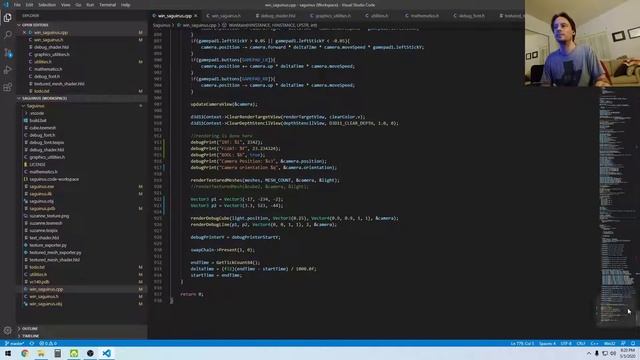This screenshot has height=360, width=640.
Task: Open textured_mesh_exporter.py in file tree
Action: [55, 253]
